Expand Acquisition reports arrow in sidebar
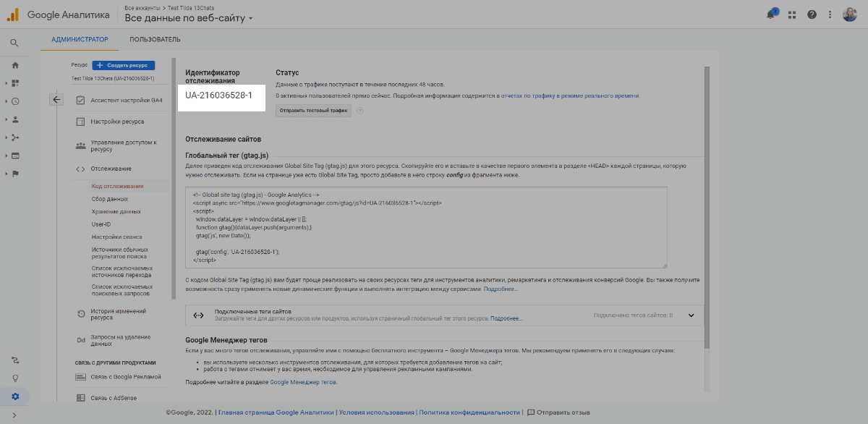The width and height of the screenshot is (868, 424). tap(7, 137)
